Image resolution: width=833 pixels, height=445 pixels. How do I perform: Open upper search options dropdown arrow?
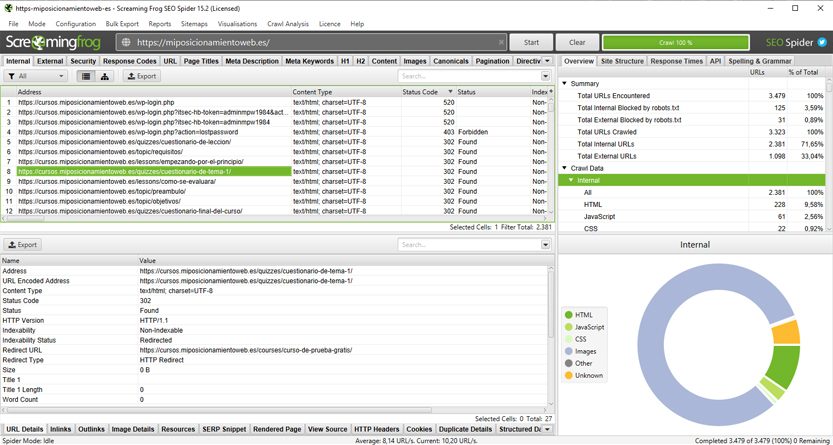(546, 76)
